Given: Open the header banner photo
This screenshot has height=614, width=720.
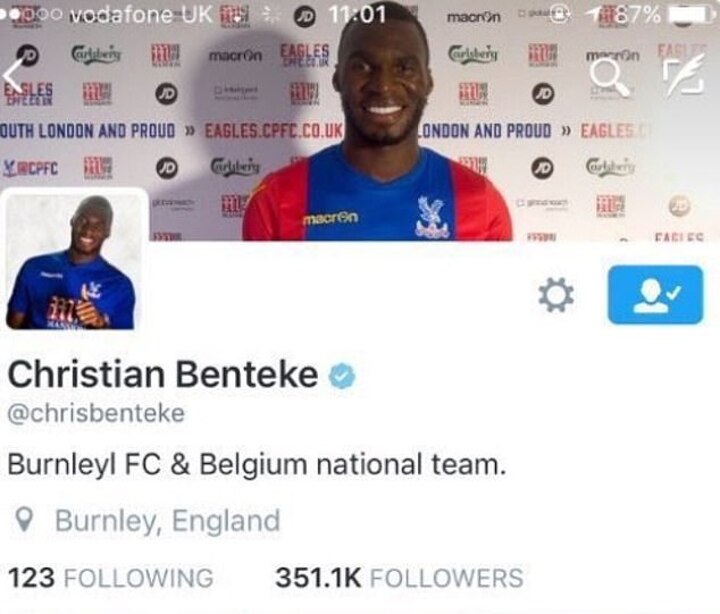Looking at the screenshot, I should (360, 120).
